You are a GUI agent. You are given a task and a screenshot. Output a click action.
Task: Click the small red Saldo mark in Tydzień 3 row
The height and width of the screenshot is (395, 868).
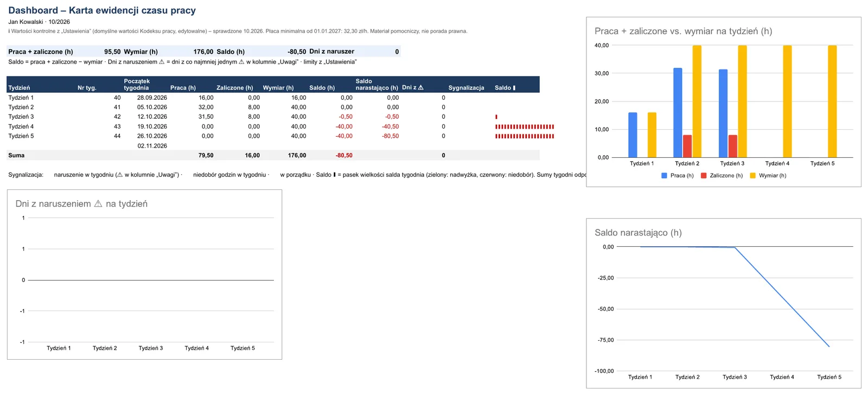tap(496, 117)
